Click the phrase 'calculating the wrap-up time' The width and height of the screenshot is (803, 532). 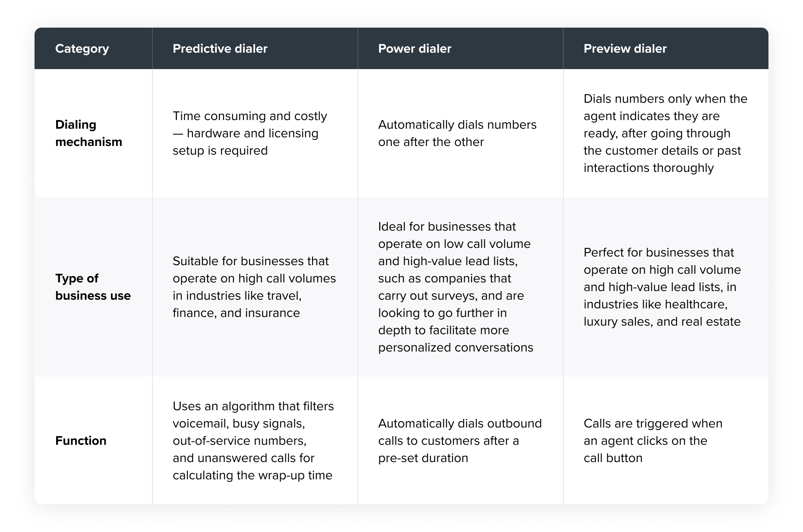click(x=252, y=475)
